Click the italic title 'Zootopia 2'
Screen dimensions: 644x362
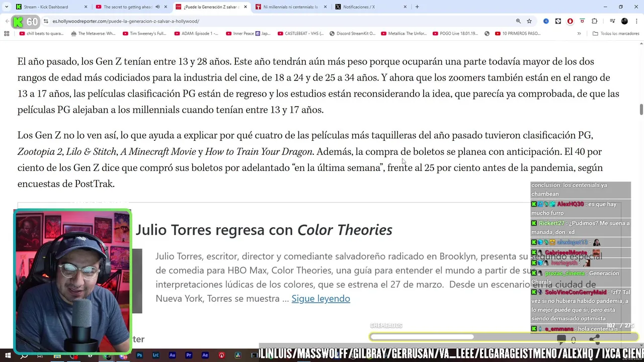pyautogui.click(x=40, y=152)
